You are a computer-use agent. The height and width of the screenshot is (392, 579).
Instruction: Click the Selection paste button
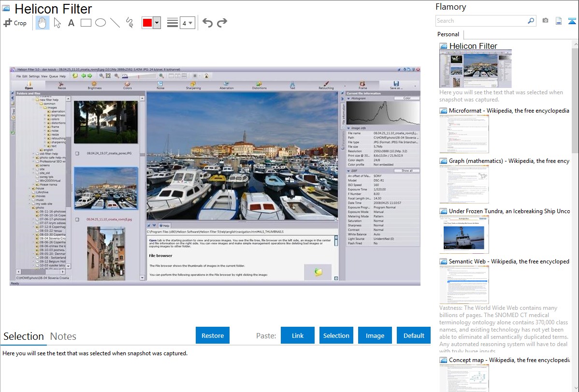336,335
